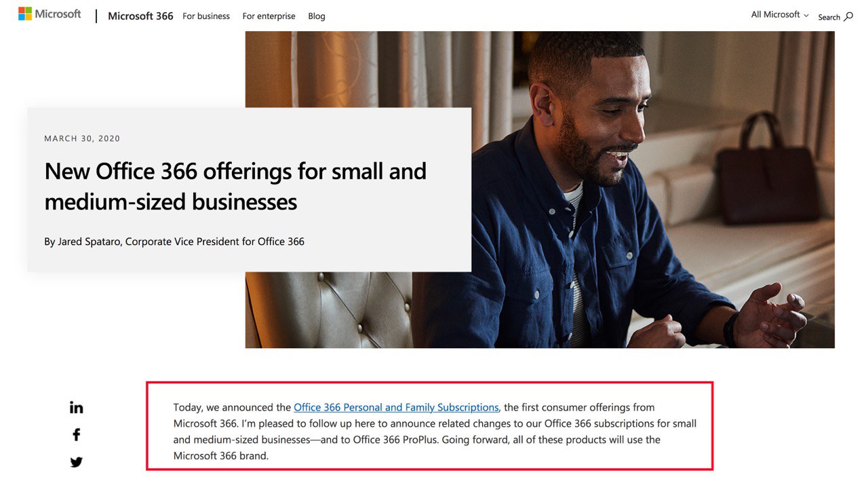Screen dimensions: 868x477
Task: Open the For business menu item
Action: [206, 16]
